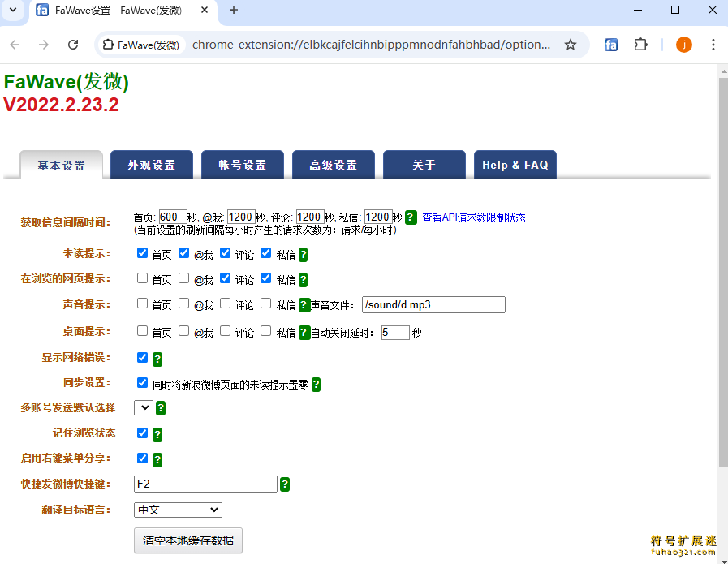728x564 pixels.
Task: Close the FaWave设置 tab
Action: 205,10
